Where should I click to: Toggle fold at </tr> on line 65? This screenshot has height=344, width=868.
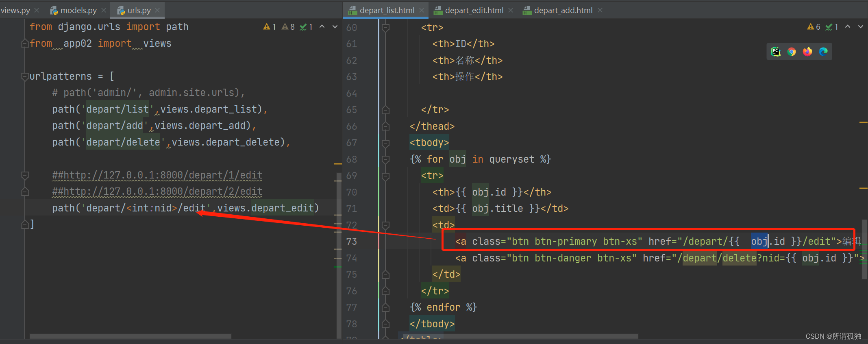[x=386, y=110]
